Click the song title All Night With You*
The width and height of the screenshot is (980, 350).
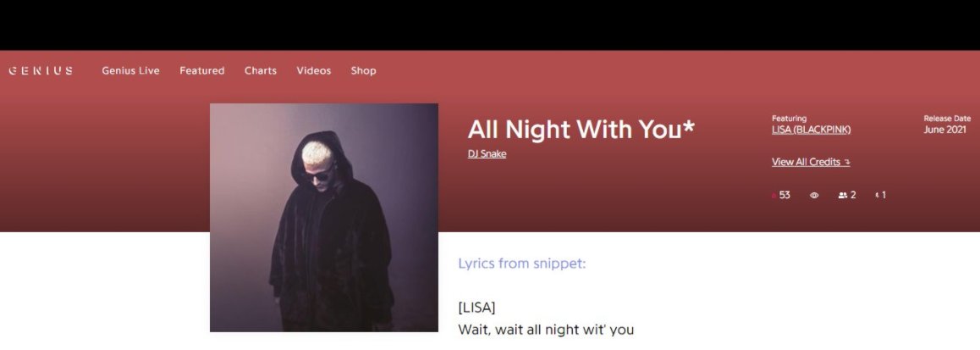[581, 130]
